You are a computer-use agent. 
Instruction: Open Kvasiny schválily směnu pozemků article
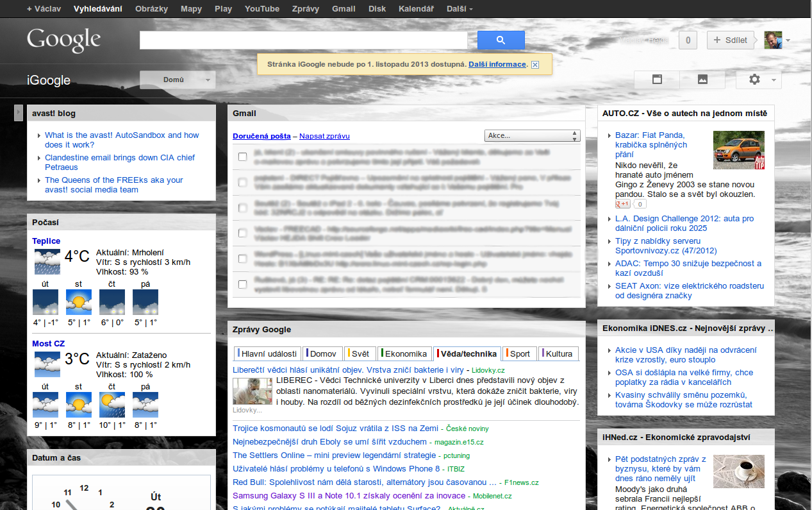[684, 400]
